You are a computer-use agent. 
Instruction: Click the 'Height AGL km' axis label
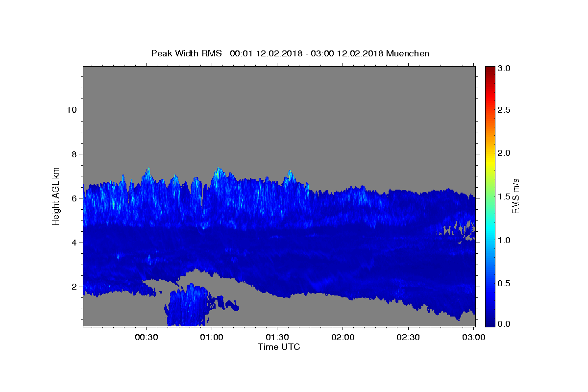(x=56, y=196)
